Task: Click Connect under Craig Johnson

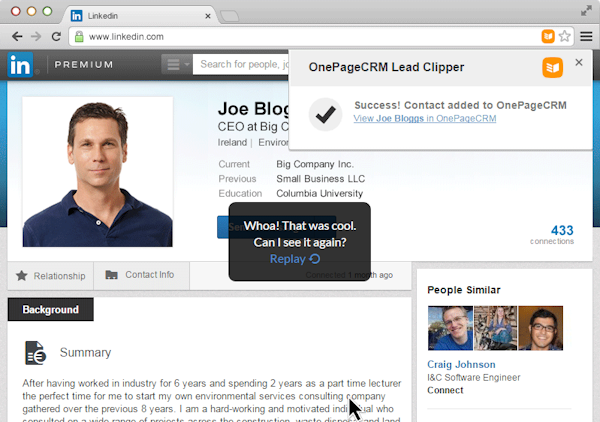Action: [445, 391]
